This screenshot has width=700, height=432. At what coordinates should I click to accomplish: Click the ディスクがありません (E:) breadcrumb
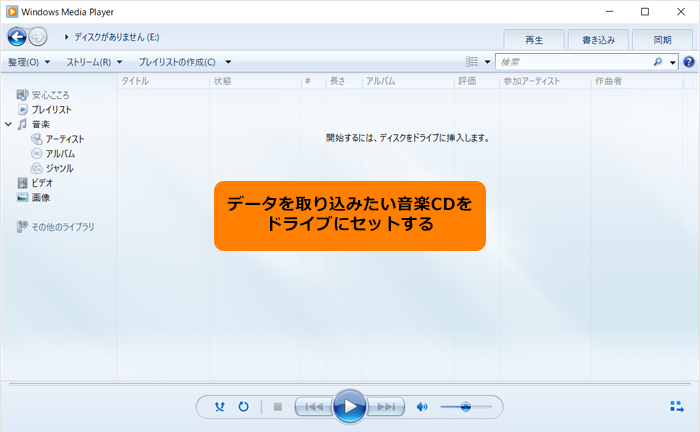tap(117, 37)
